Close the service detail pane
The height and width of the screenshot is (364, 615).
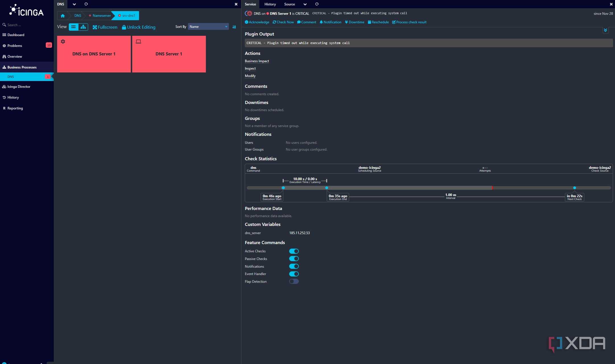click(x=611, y=4)
